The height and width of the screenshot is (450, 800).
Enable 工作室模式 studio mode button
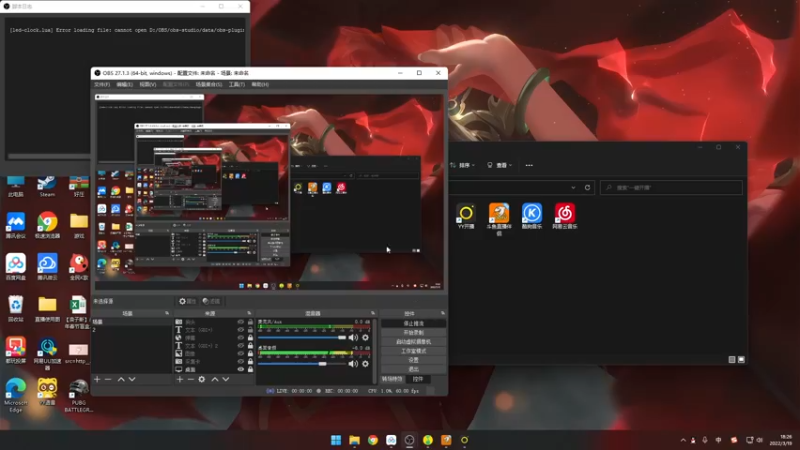(413, 351)
